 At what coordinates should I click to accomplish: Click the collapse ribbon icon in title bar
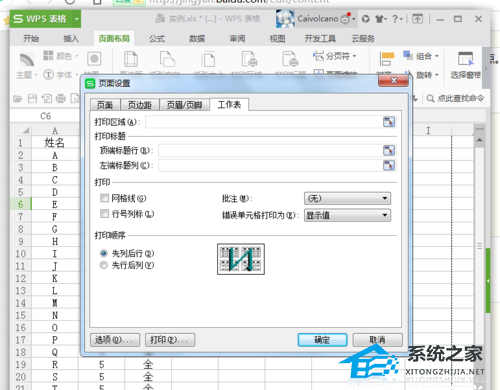click(x=417, y=19)
